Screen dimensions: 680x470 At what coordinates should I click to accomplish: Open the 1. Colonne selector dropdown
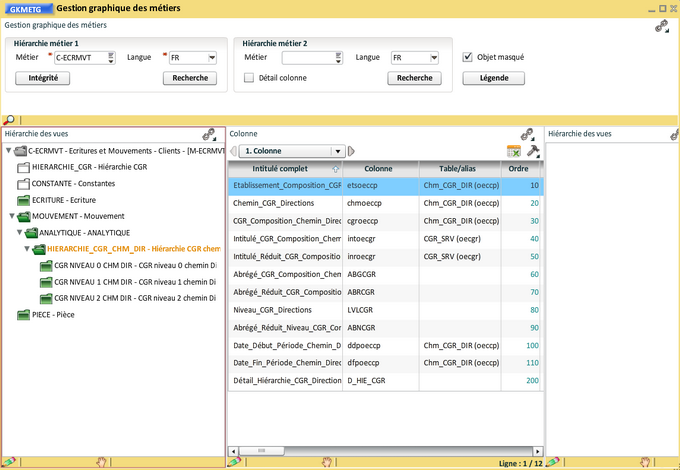click(x=338, y=151)
